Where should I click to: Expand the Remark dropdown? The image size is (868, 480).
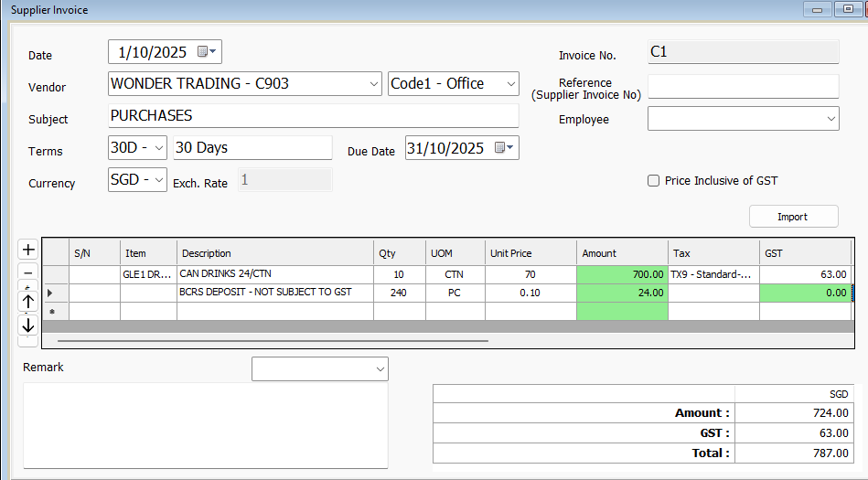[x=380, y=368]
